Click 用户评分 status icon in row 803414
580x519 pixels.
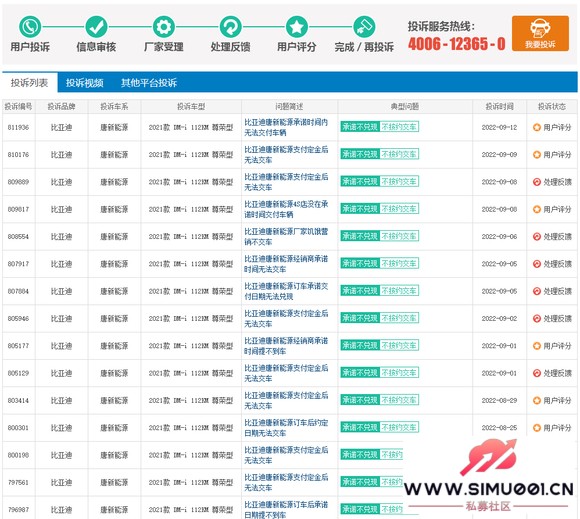[537, 400]
